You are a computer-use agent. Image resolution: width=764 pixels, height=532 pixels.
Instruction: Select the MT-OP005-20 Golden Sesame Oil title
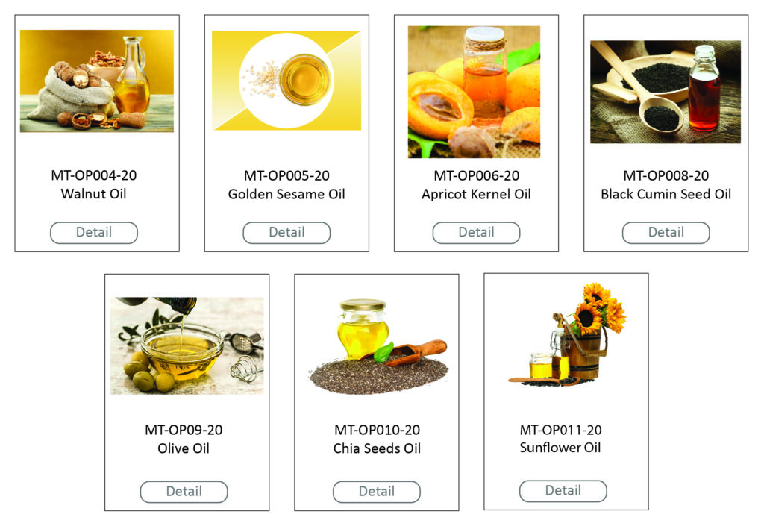[286, 184]
